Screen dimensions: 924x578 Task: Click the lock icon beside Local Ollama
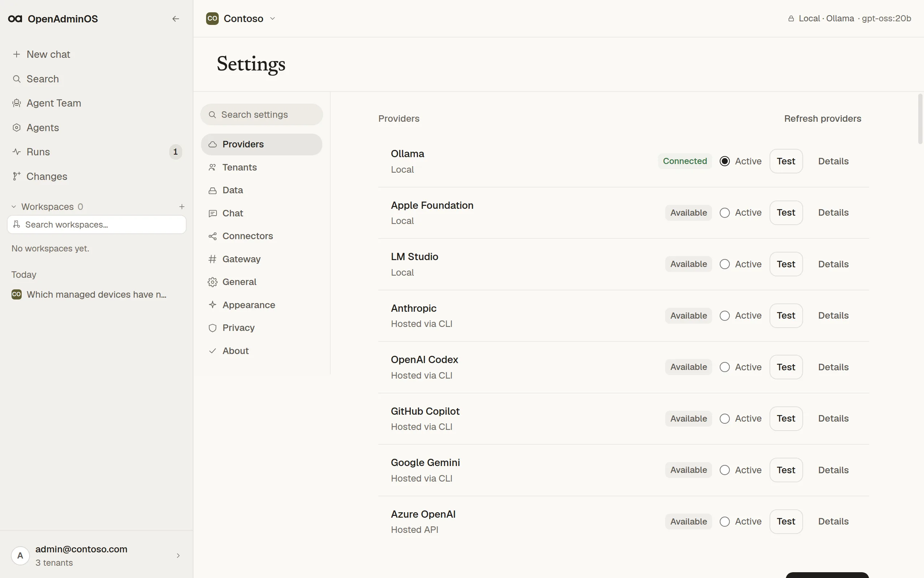click(791, 18)
